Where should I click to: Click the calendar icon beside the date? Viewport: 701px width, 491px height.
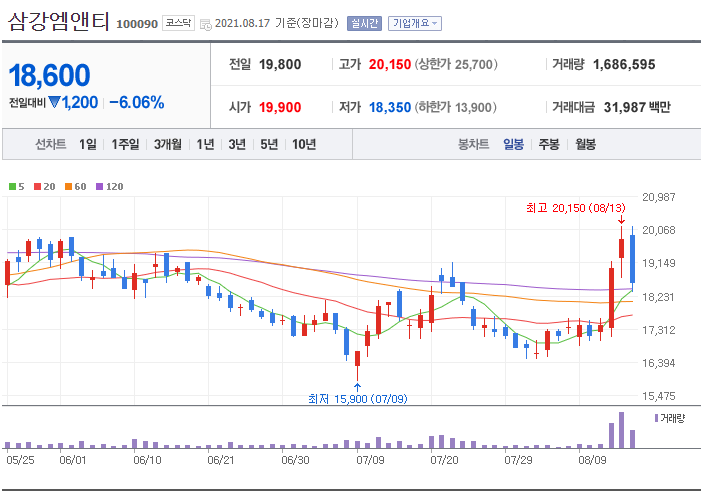pos(206,24)
